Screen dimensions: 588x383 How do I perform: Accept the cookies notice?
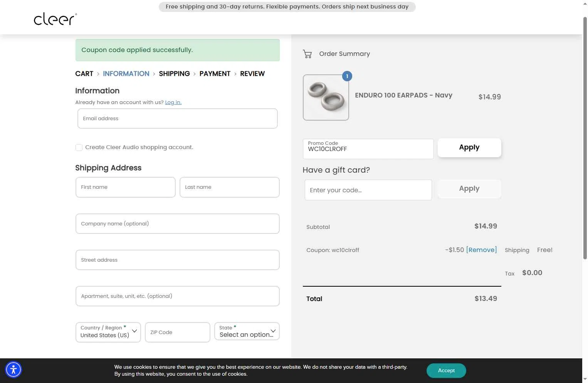(446, 371)
